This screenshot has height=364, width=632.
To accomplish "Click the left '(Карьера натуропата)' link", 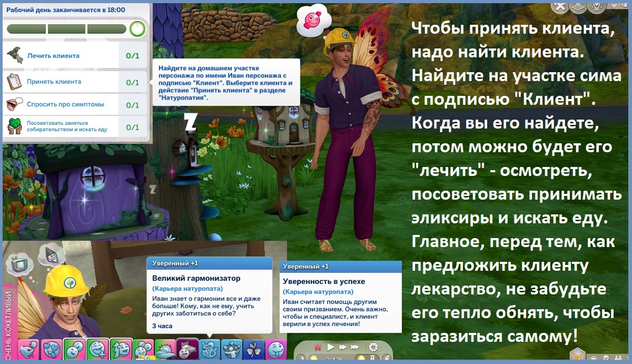I will pos(187,289).
